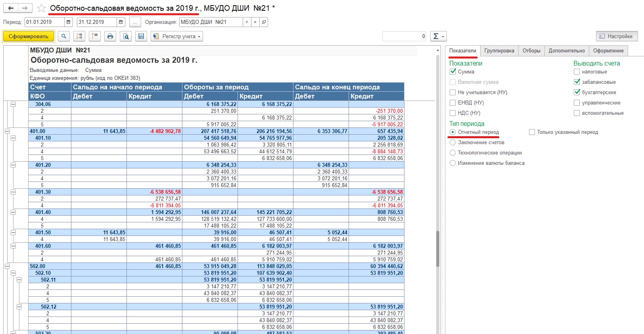Enable the ЕНВД (НУ) checkbox
The height and width of the screenshot is (334, 644).
tap(452, 102)
